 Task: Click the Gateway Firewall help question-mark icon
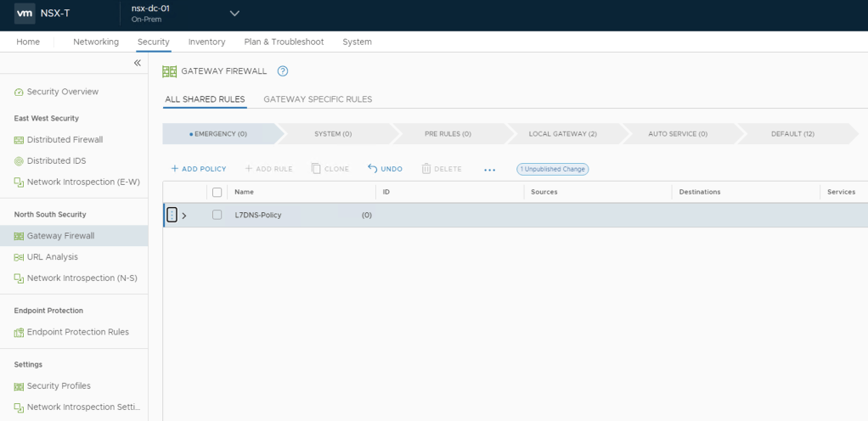pos(283,71)
